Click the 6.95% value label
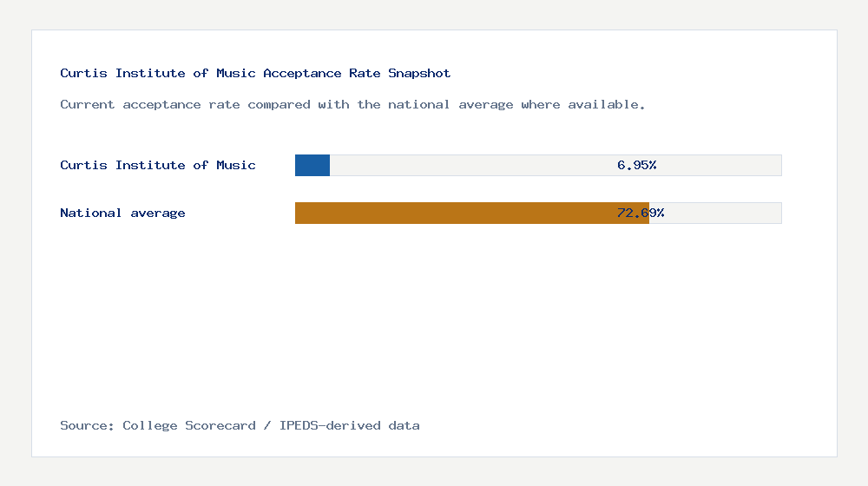 pyautogui.click(x=636, y=165)
